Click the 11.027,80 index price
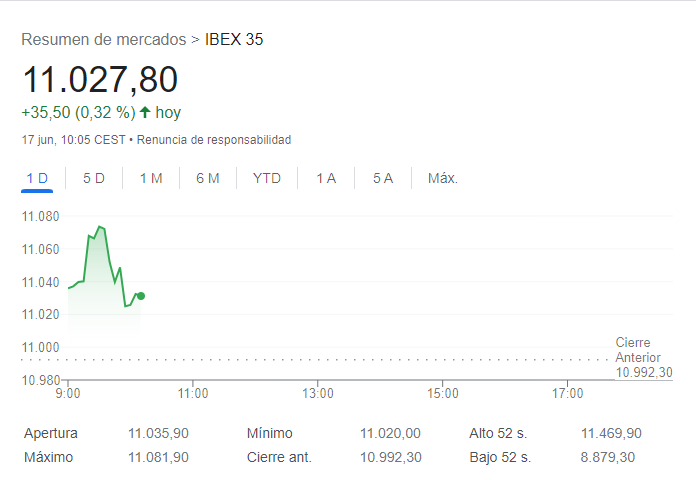This screenshot has height=480, width=696. (x=100, y=79)
